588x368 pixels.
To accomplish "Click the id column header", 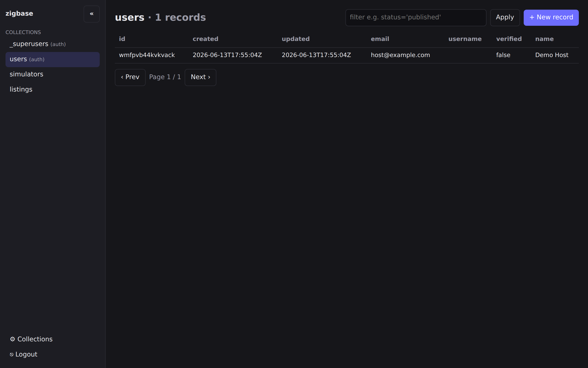I will [122, 39].
